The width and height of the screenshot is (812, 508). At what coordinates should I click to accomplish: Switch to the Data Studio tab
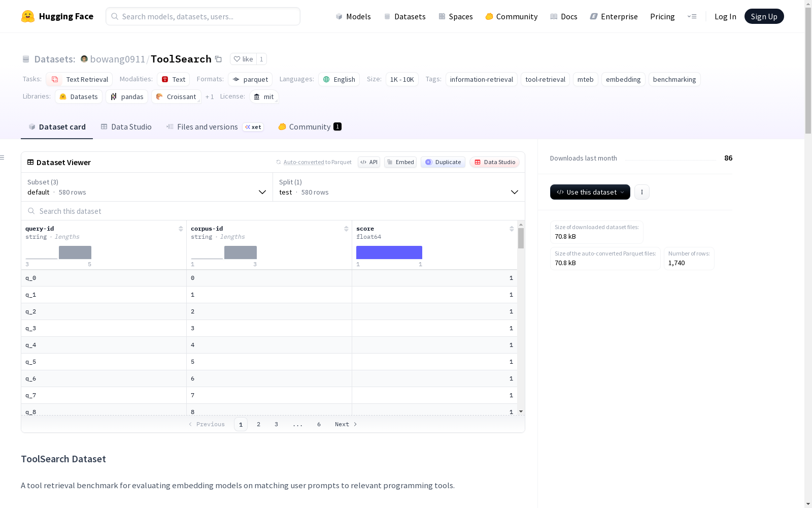pos(126,127)
